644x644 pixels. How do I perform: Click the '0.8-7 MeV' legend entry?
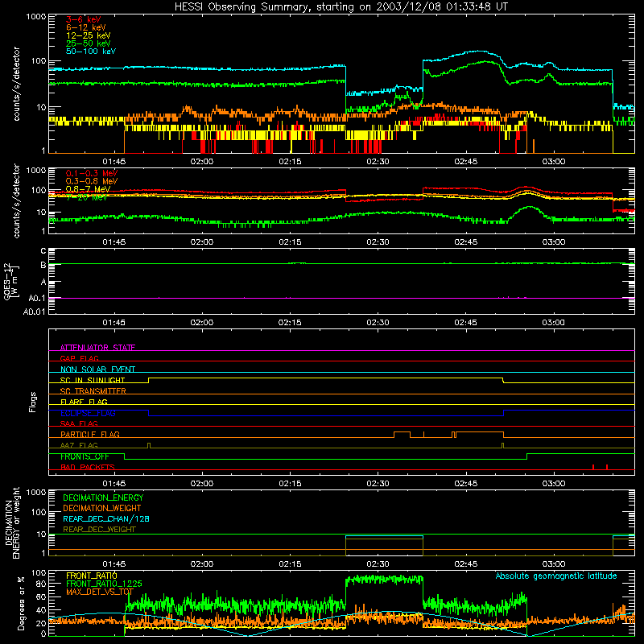click(88, 189)
